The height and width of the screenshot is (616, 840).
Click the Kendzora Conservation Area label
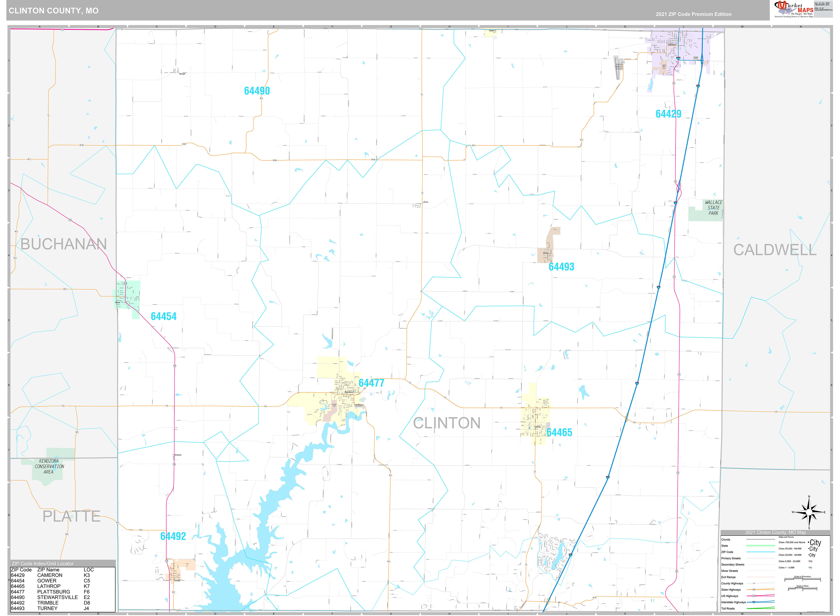point(49,467)
